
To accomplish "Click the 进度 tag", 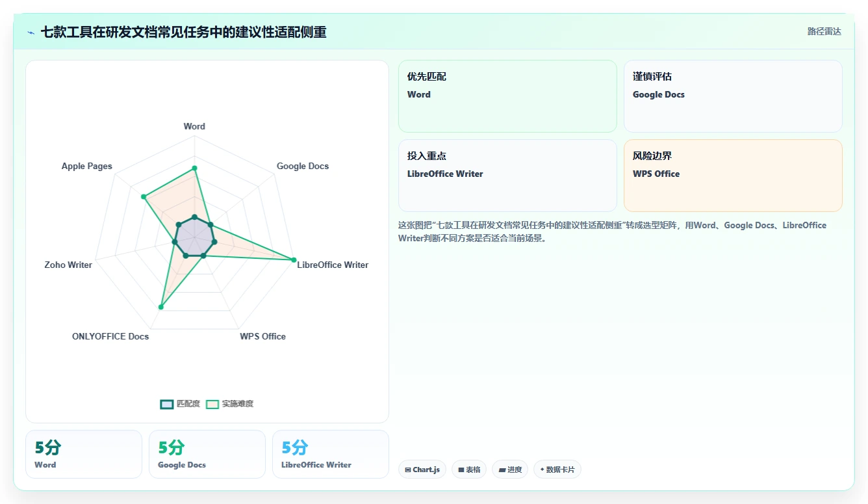I will point(510,470).
